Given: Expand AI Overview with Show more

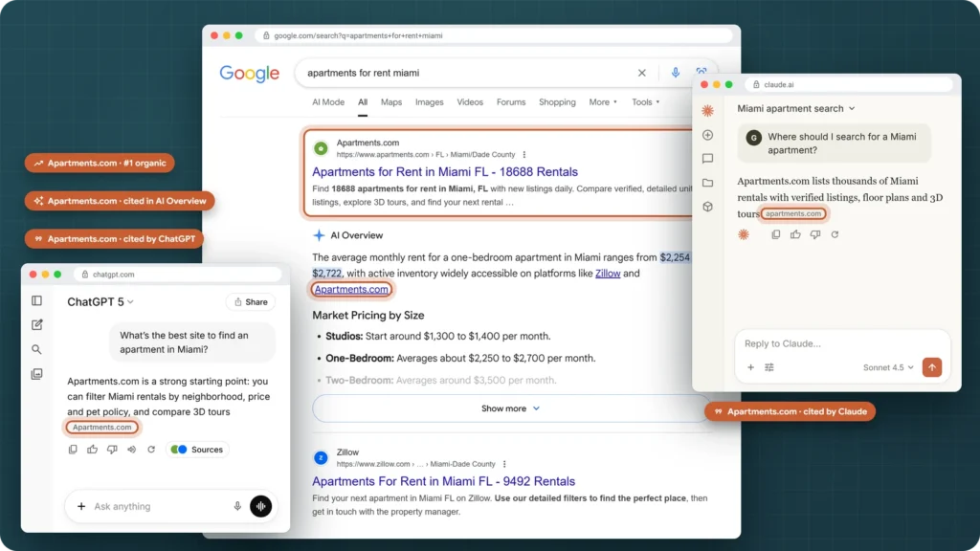Looking at the screenshot, I should (x=511, y=408).
